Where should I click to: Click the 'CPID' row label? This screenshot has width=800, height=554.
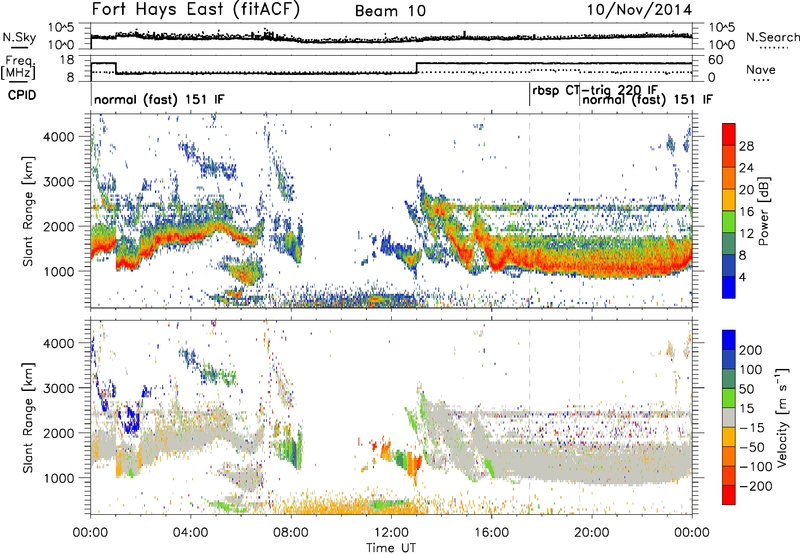click(x=21, y=95)
